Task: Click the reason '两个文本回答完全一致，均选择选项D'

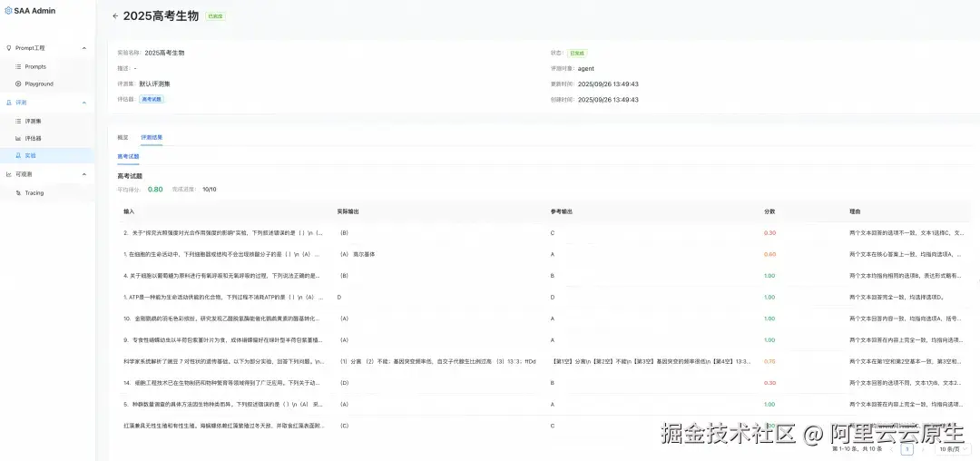Action: point(897,298)
